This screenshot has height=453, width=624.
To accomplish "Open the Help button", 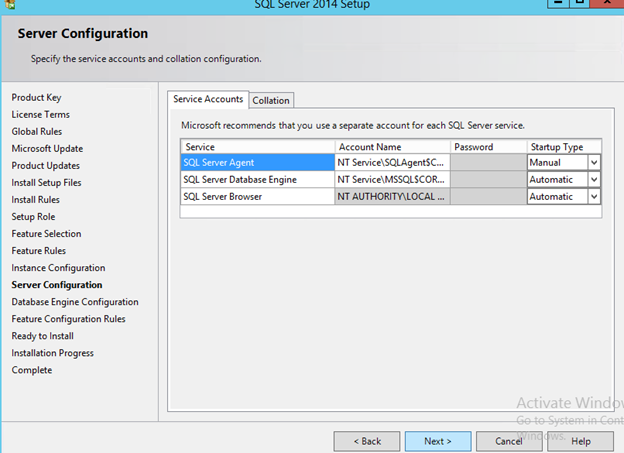I will (x=581, y=441).
